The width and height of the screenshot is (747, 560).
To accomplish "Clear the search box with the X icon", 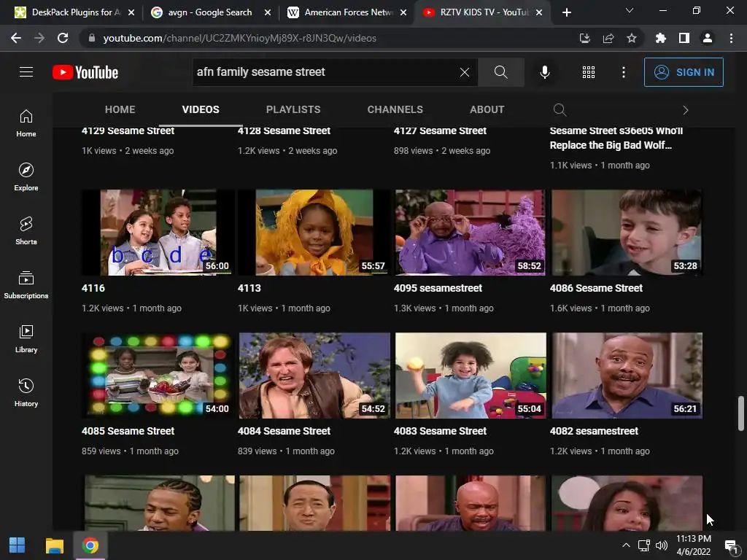I will pyautogui.click(x=465, y=72).
